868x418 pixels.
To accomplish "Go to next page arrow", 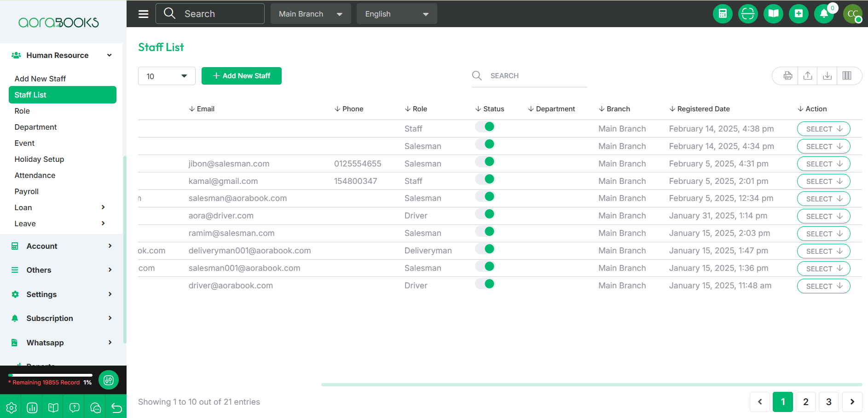I will click(x=852, y=402).
